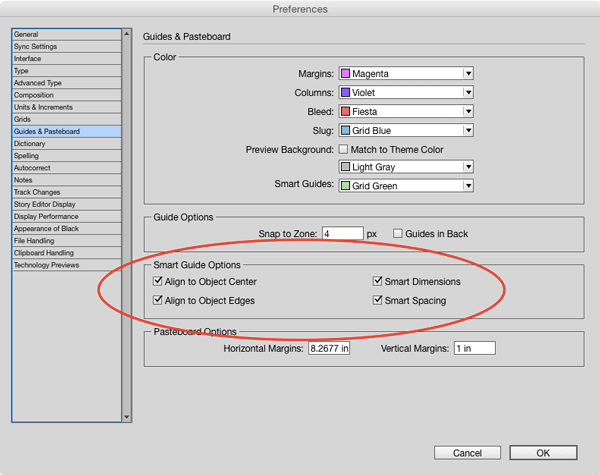Click the sidebar scroll up arrow
This screenshot has width=600, height=475.
[127, 34]
